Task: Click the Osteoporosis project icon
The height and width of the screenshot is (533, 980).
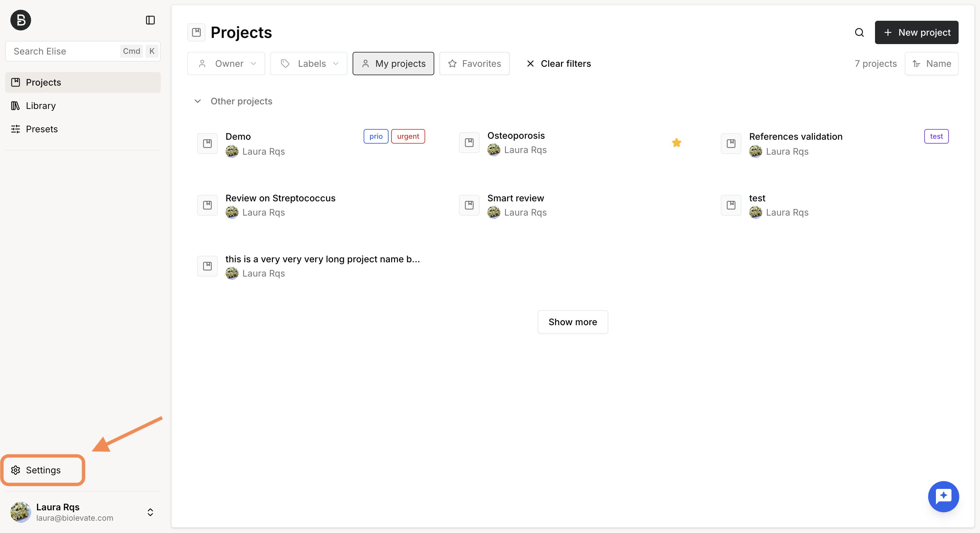Action: pyautogui.click(x=469, y=142)
